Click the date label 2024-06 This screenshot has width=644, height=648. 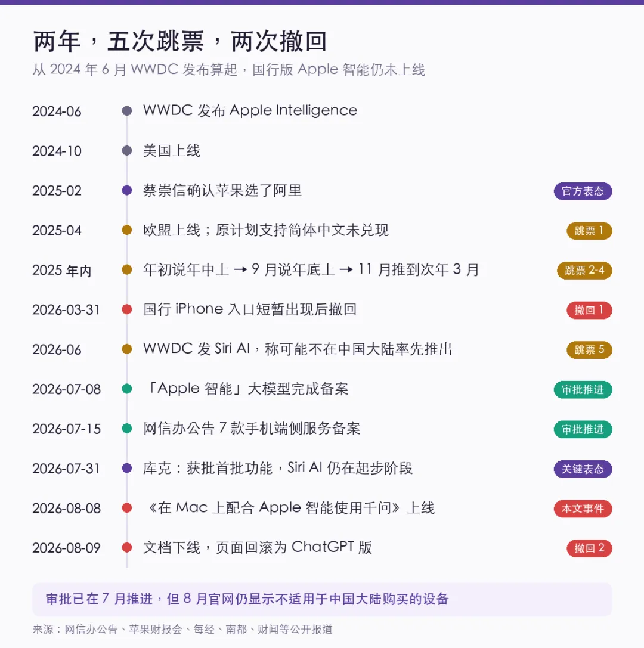point(57,111)
